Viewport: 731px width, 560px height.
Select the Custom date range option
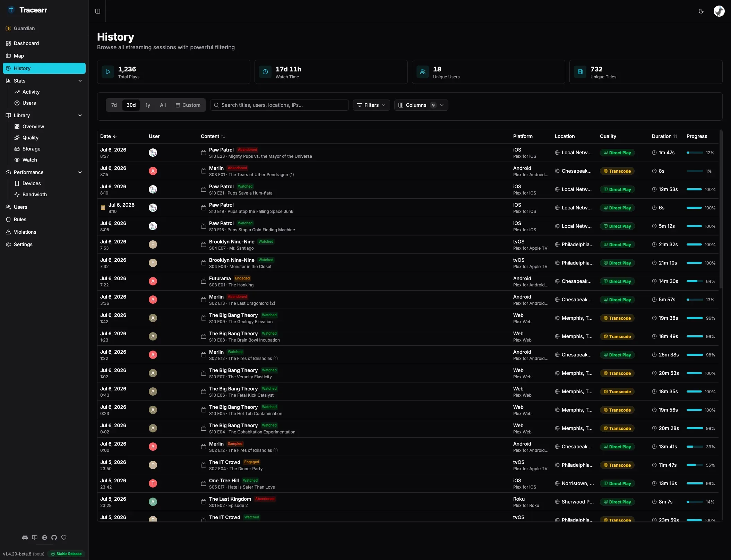coord(188,105)
